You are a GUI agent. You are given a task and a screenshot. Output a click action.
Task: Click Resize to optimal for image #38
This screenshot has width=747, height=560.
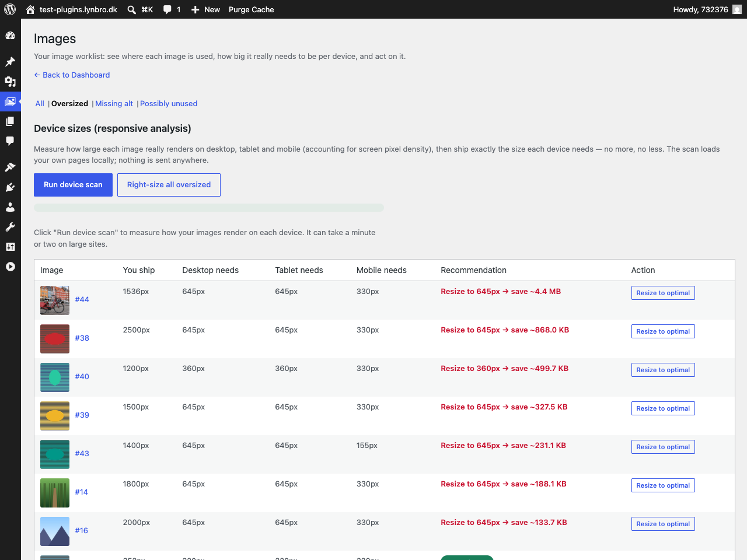coord(663,331)
